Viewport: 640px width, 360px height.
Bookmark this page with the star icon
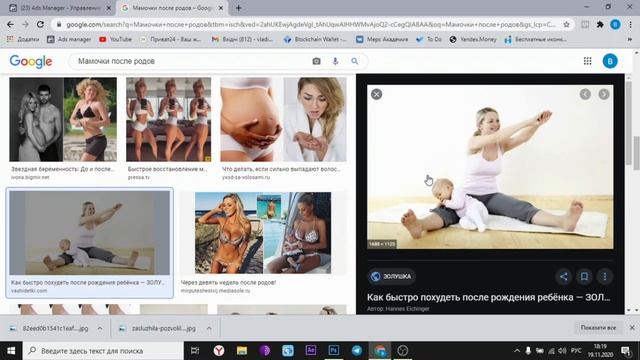pos(566,24)
